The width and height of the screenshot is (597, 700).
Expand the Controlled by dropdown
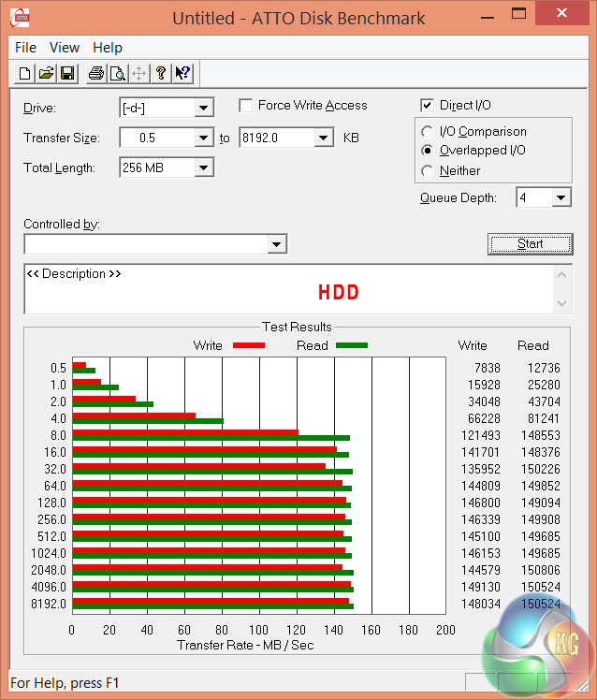(x=276, y=244)
